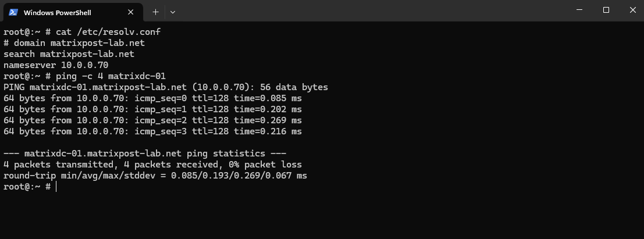
Task: Click the ping statistics header line
Action: 145,154
